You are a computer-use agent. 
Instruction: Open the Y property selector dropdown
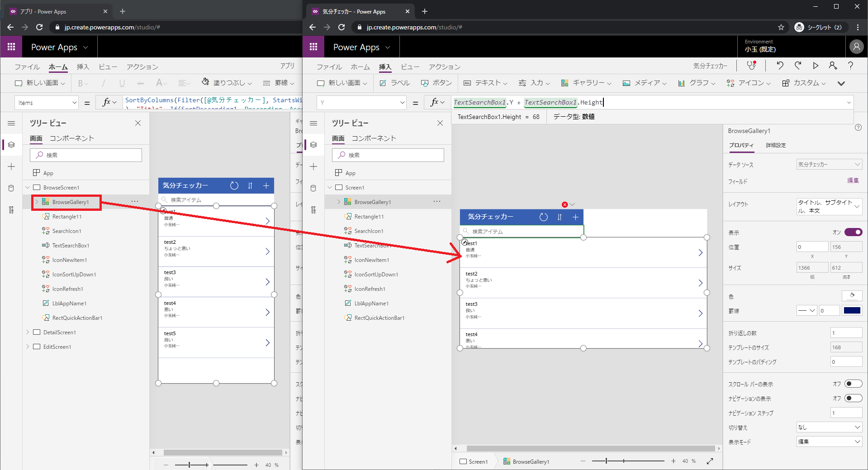pyautogui.click(x=361, y=103)
